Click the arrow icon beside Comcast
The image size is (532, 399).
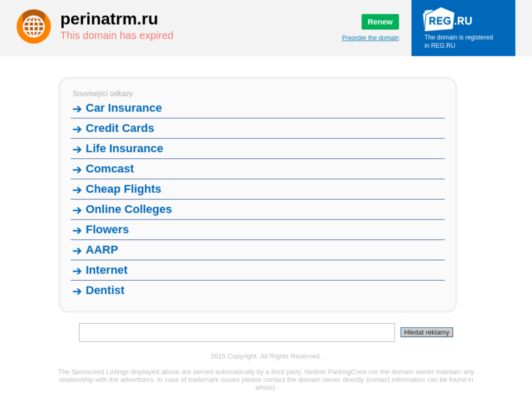click(77, 170)
